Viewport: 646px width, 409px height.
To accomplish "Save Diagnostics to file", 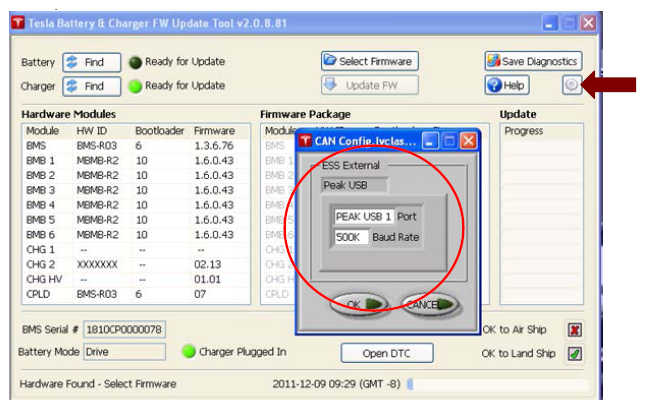I will (533, 61).
